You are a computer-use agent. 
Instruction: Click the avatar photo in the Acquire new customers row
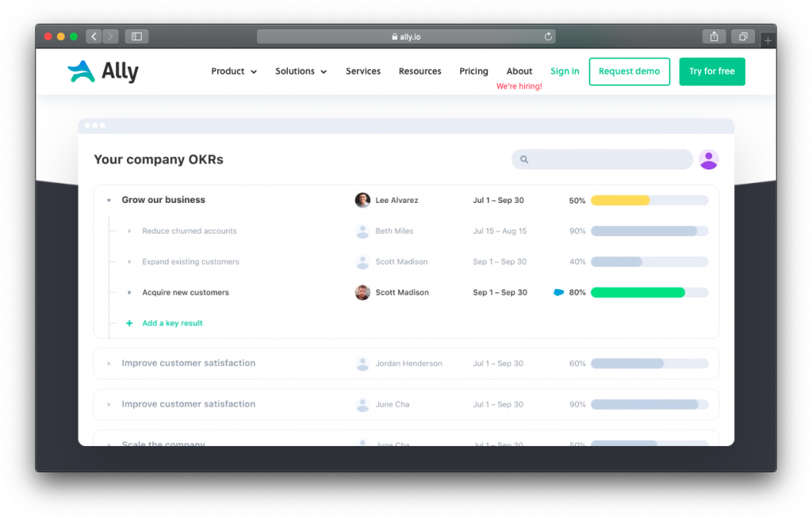362,292
